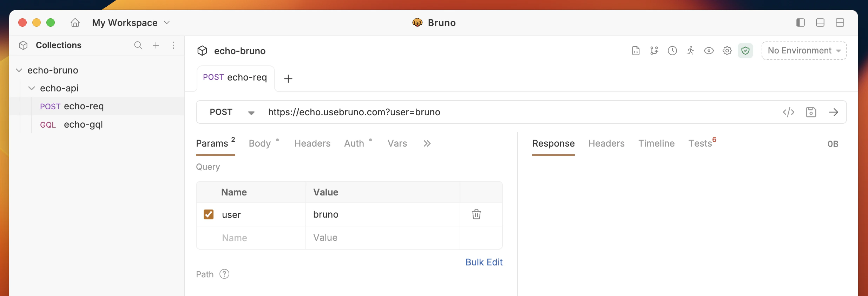This screenshot has width=868, height=296.
Task: Open the No Environment dropdown
Action: [x=804, y=51]
